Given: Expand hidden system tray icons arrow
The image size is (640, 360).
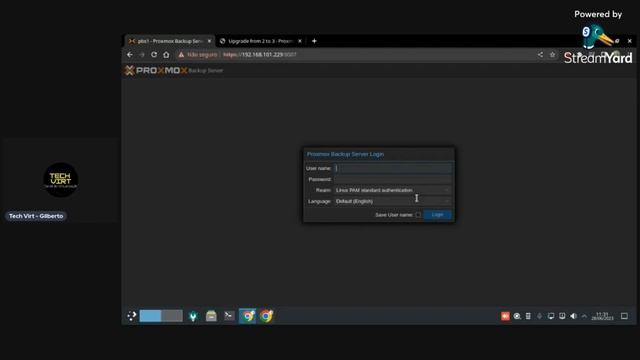Looking at the screenshot, I should coord(584,316).
